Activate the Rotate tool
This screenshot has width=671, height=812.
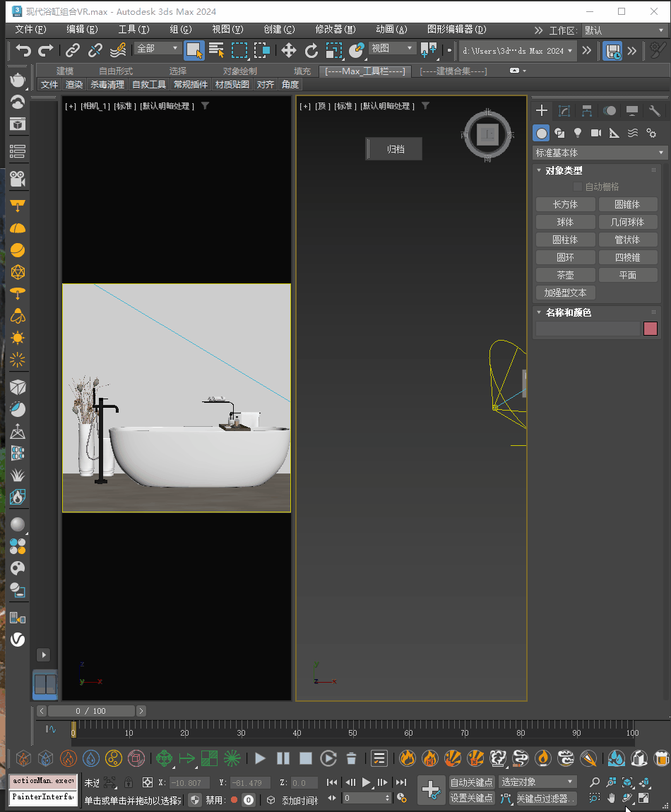click(311, 50)
